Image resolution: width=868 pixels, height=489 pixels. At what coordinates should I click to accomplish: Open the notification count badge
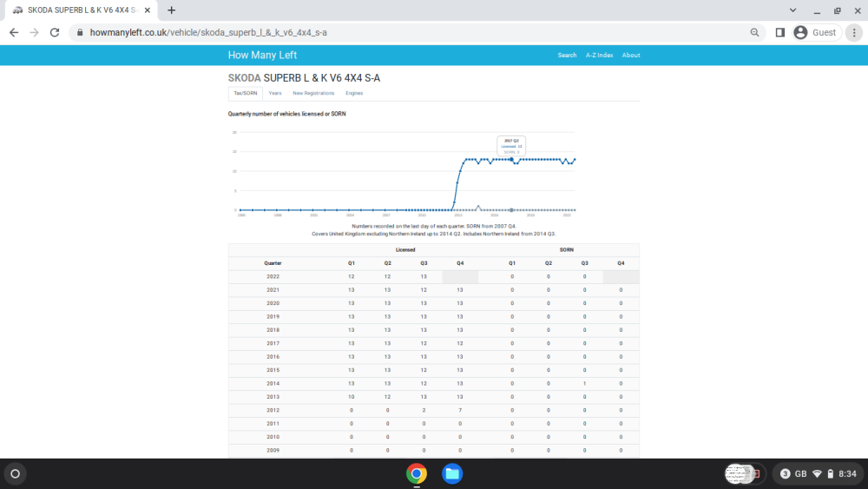[x=785, y=473]
